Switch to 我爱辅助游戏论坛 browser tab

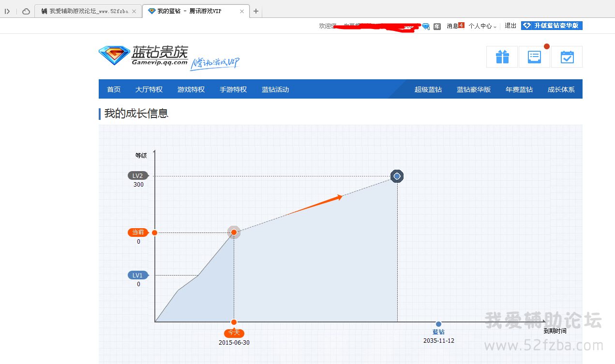pyautogui.click(x=87, y=11)
